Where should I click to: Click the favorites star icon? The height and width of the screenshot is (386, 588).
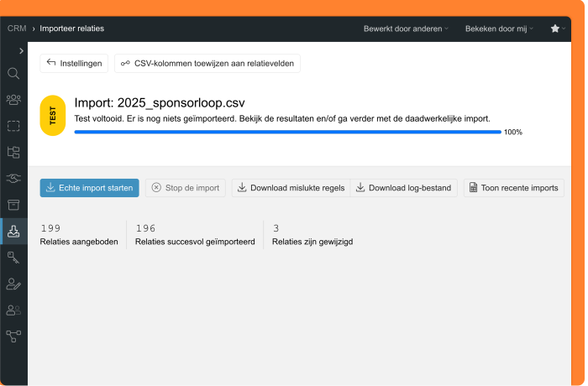555,29
